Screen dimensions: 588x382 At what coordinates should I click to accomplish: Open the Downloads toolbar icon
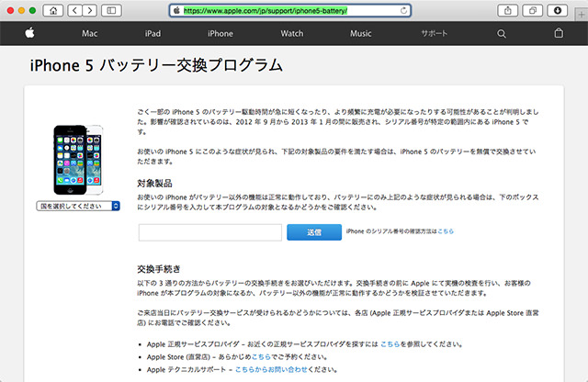pos(558,10)
